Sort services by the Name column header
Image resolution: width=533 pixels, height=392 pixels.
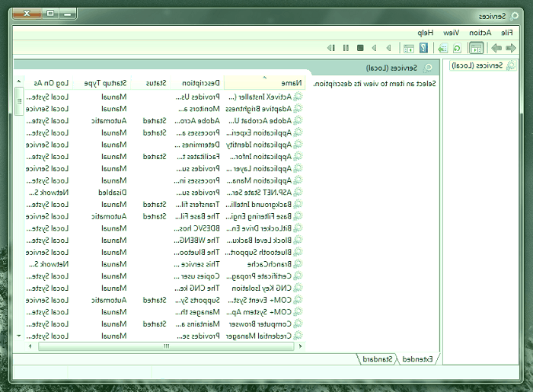266,82
